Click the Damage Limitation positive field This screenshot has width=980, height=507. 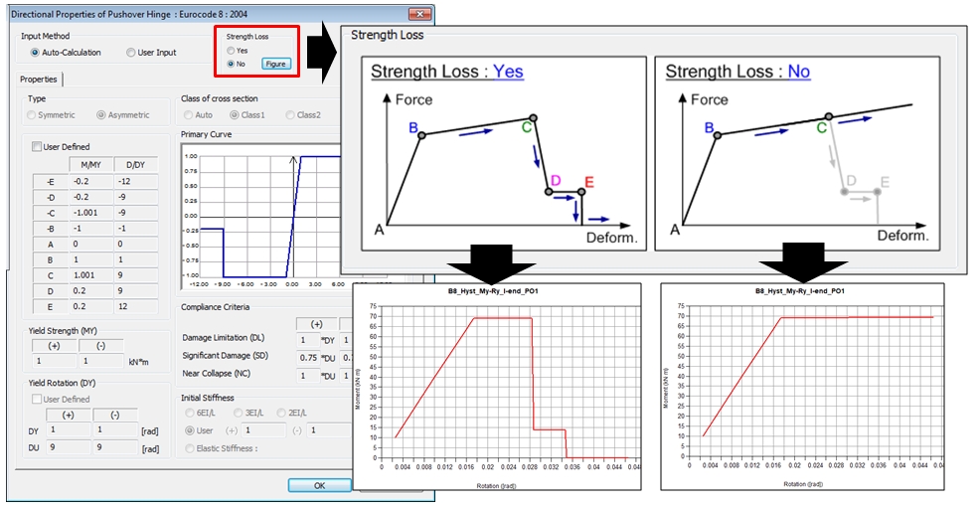[x=308, y=340]
